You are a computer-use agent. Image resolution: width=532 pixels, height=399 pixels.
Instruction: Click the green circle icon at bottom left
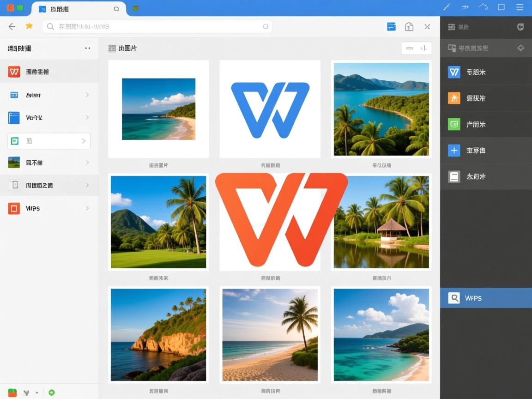(52, 393)
